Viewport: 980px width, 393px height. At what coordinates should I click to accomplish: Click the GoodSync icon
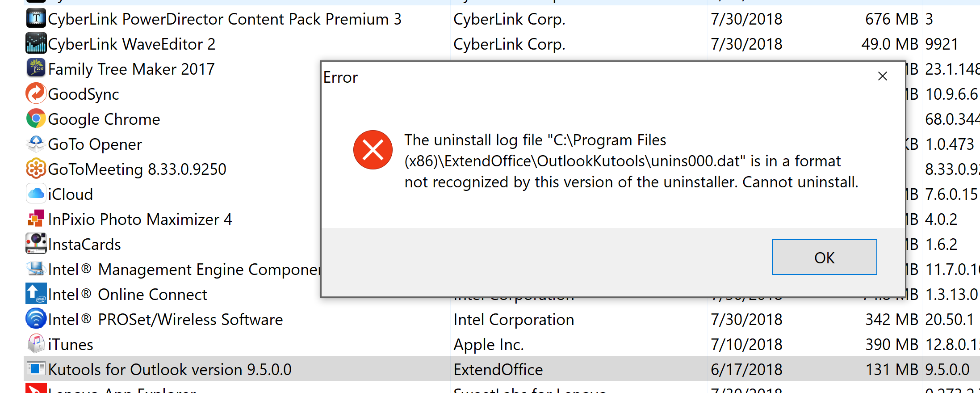[x=36, y=93]
